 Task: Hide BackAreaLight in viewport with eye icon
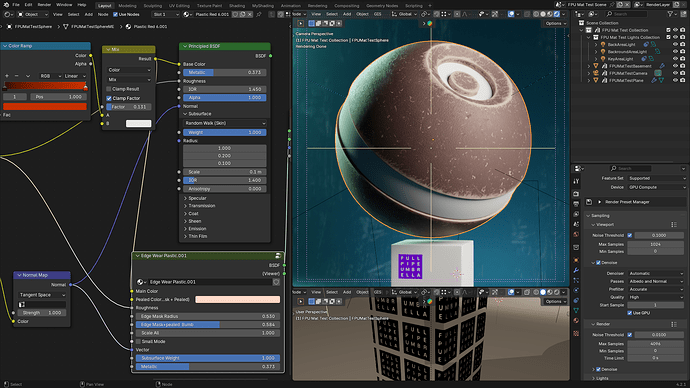[675, 44]
